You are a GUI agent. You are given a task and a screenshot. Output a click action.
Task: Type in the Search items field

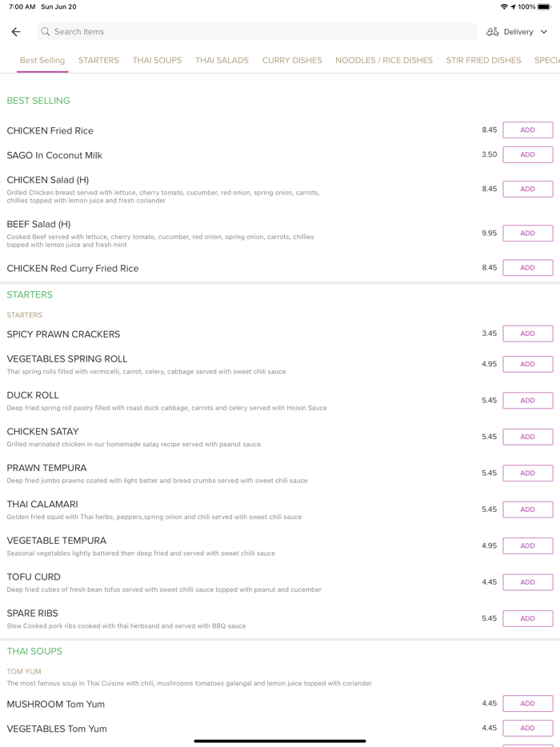(256, 32)
